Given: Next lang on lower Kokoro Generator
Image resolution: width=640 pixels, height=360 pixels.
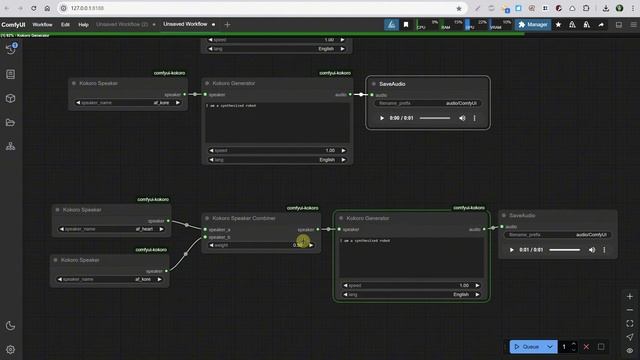Looking at the screenshot, I should (x=477, y=295).
